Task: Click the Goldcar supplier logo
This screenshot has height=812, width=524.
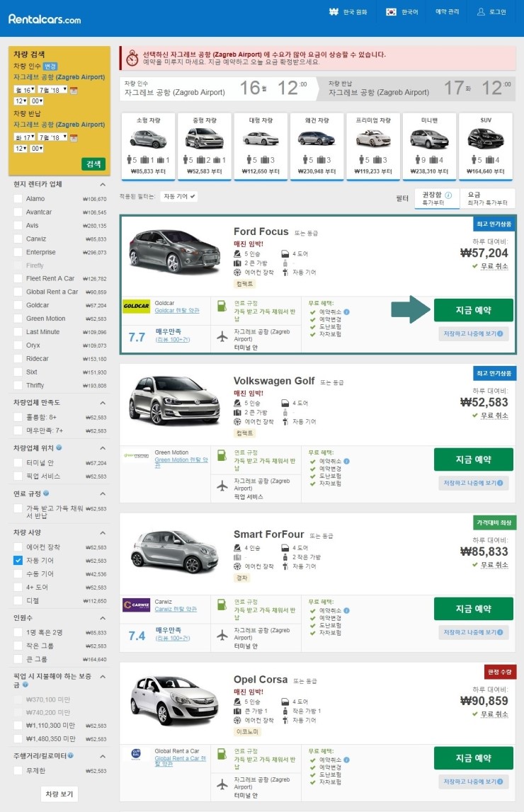Action: coord(136,306)
